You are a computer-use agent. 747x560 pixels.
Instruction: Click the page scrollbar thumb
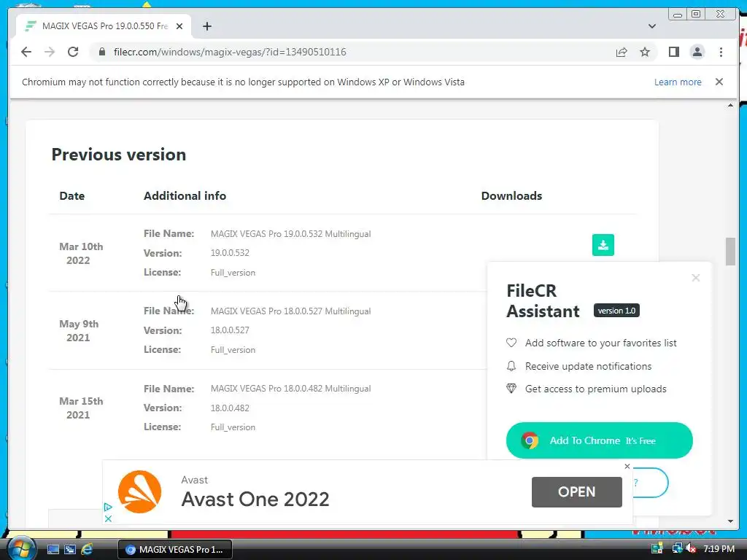730,252
